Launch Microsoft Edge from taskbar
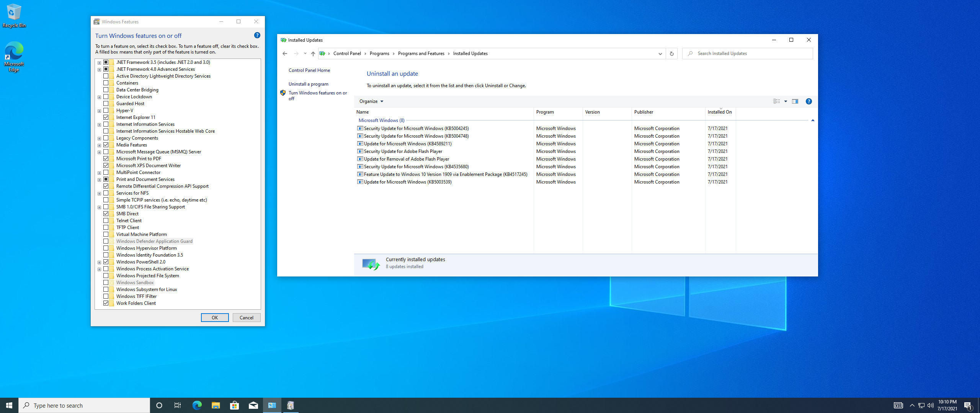 (x=197, y=405)
